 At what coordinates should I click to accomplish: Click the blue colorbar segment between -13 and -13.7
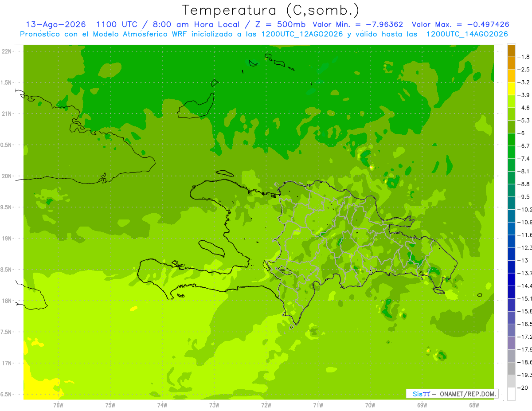click(511, 266)
